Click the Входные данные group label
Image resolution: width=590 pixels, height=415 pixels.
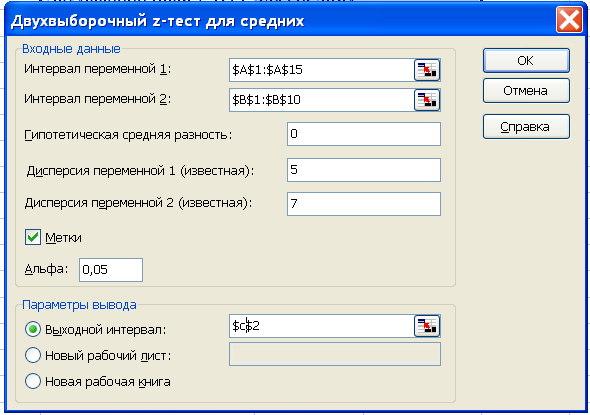click(x=71, y=49)
